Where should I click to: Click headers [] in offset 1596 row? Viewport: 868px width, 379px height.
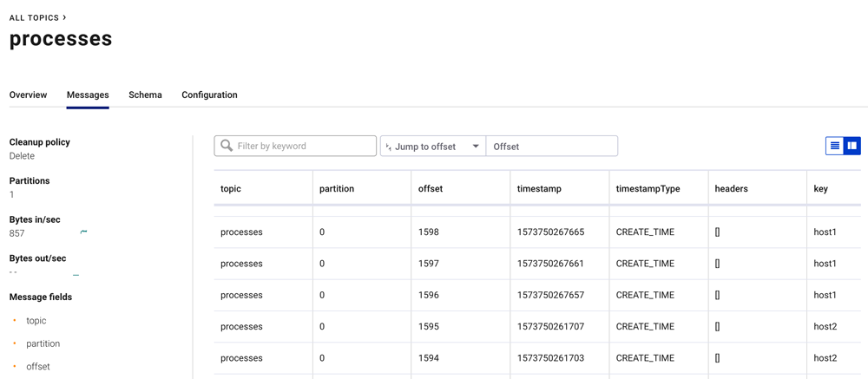pyautogui.click(x=718, y=296)
